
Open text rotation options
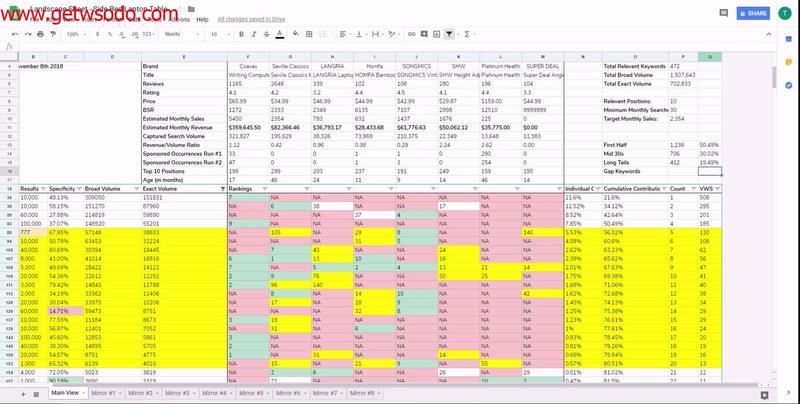(x=392, y=34)
